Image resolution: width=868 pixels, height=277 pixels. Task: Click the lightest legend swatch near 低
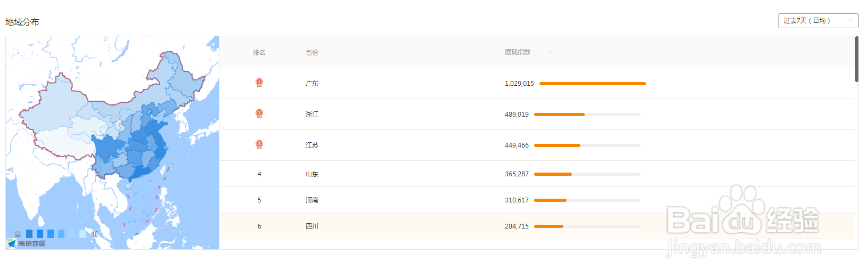coord(83,234)
